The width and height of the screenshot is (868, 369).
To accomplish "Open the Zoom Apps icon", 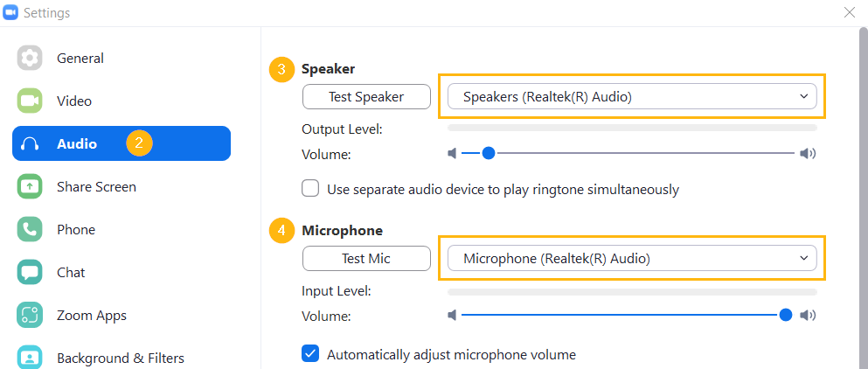I will tap(30, 316).
